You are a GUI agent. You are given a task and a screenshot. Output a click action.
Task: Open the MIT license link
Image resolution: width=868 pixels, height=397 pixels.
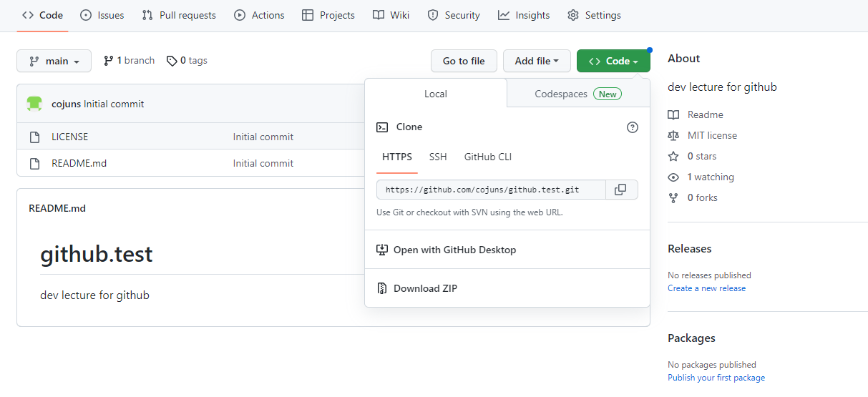pos(712,135)
